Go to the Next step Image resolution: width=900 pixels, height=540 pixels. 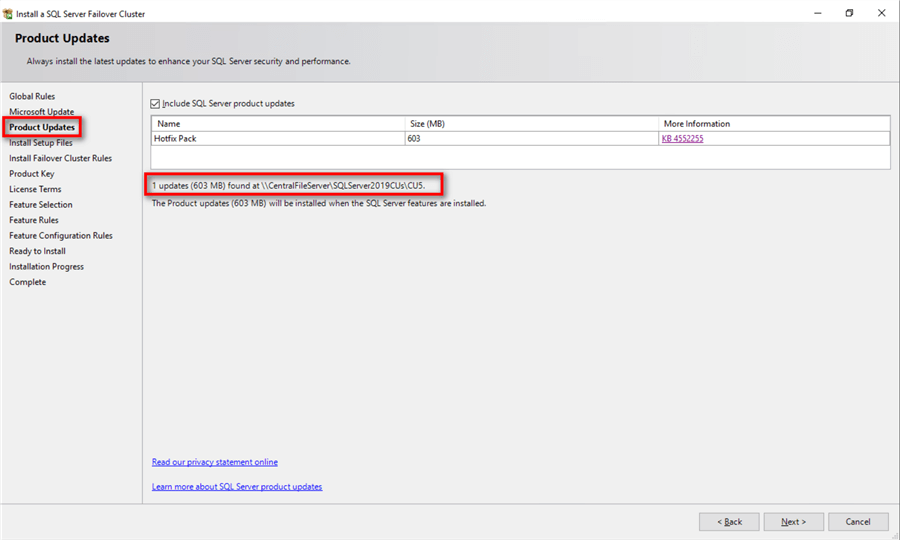793,522
